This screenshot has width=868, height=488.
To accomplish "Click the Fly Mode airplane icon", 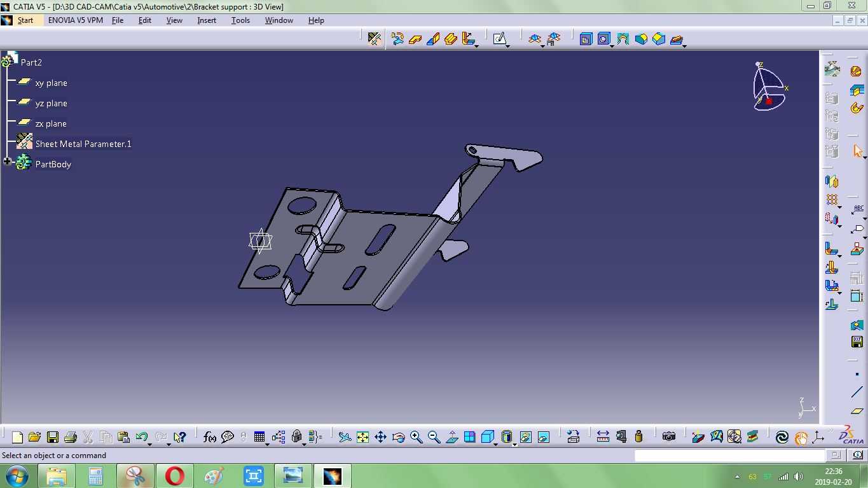I will tap(345, 437).
